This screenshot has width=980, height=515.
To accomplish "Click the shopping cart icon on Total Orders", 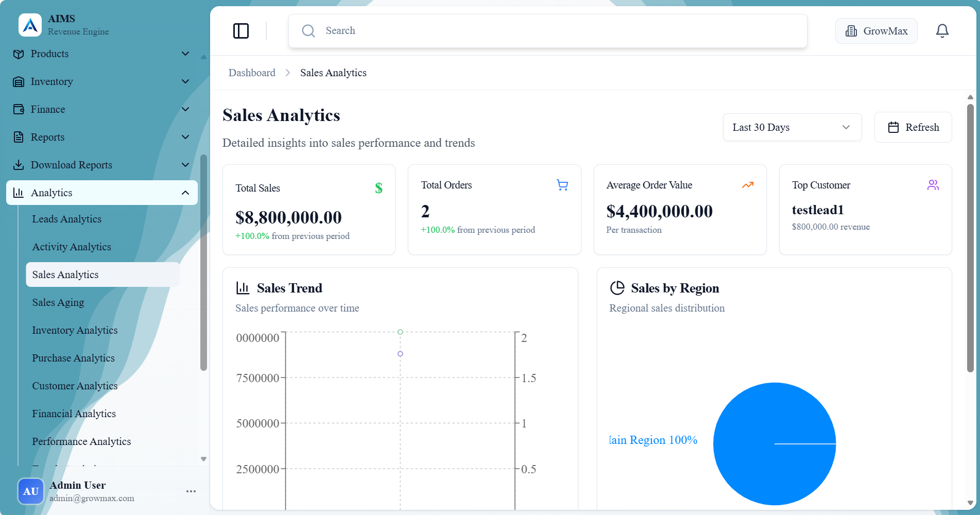I will (562, 185).
